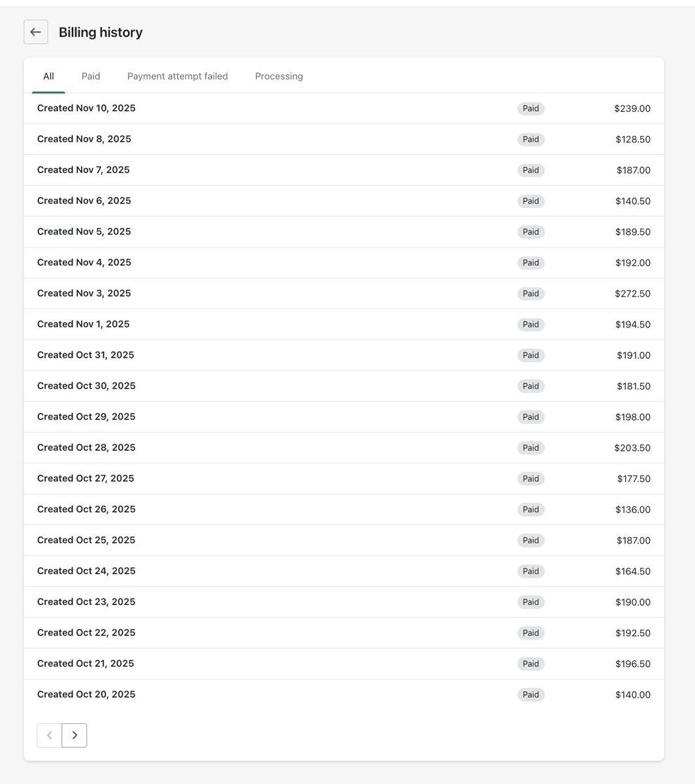Open bill Created Nov 6, 2025
This screenshot has width=695, height=784.
(344, 201)
